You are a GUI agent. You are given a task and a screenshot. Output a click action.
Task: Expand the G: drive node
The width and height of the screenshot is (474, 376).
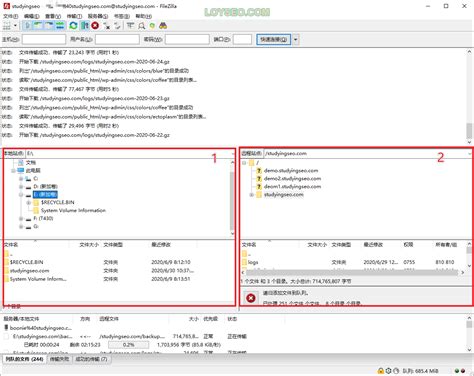[x=21, y=227]
